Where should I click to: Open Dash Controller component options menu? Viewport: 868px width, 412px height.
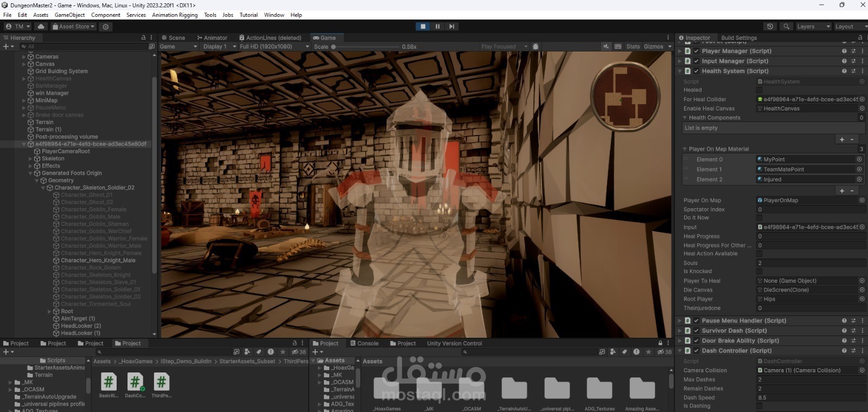863,351
